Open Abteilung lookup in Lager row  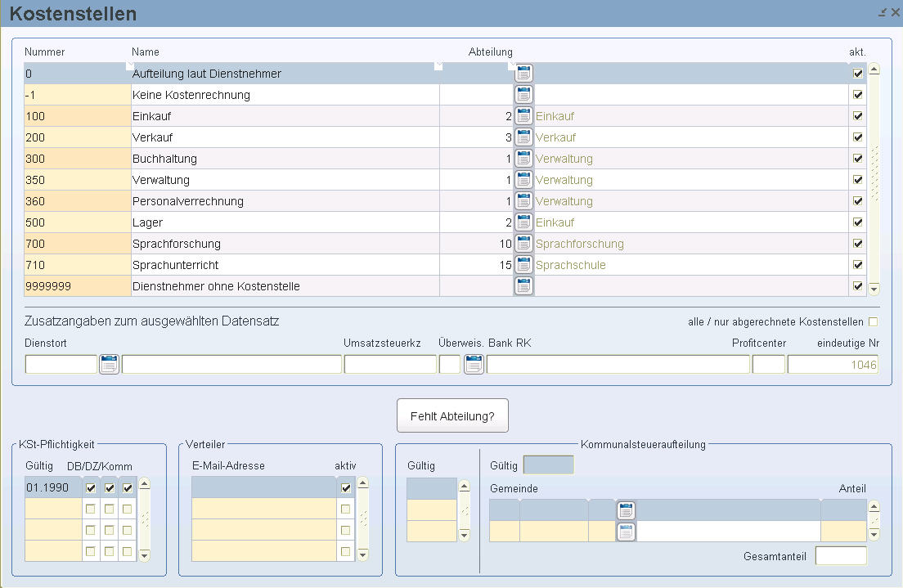pos(523,222)
